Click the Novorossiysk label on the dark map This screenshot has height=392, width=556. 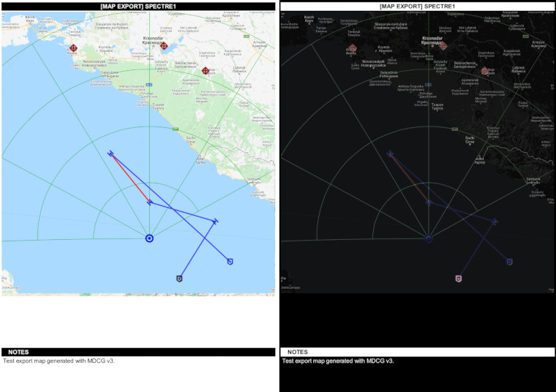(373, 63)
